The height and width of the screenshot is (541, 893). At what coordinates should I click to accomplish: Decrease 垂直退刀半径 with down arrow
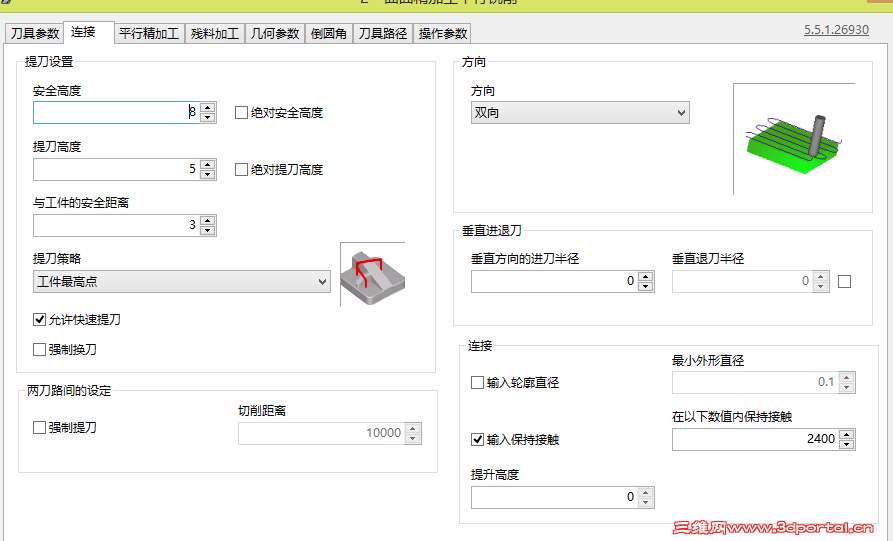click(821, 286)
